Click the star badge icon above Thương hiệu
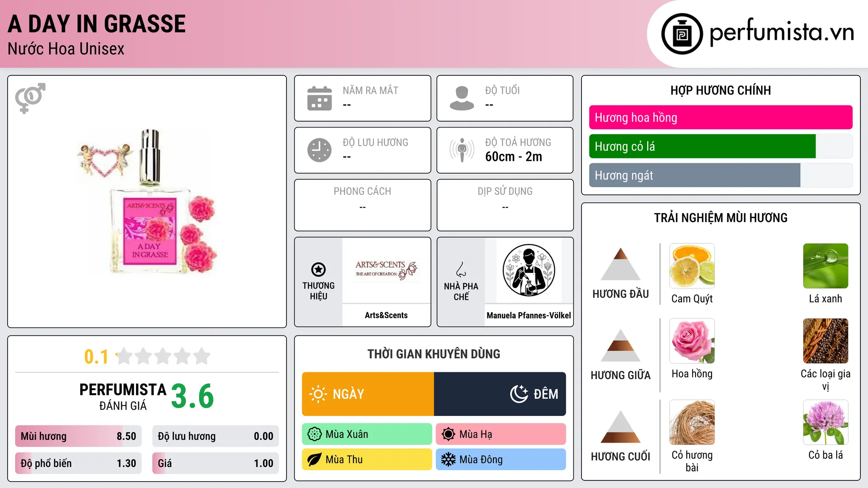 pyautogui.click(x=318, y=269)
